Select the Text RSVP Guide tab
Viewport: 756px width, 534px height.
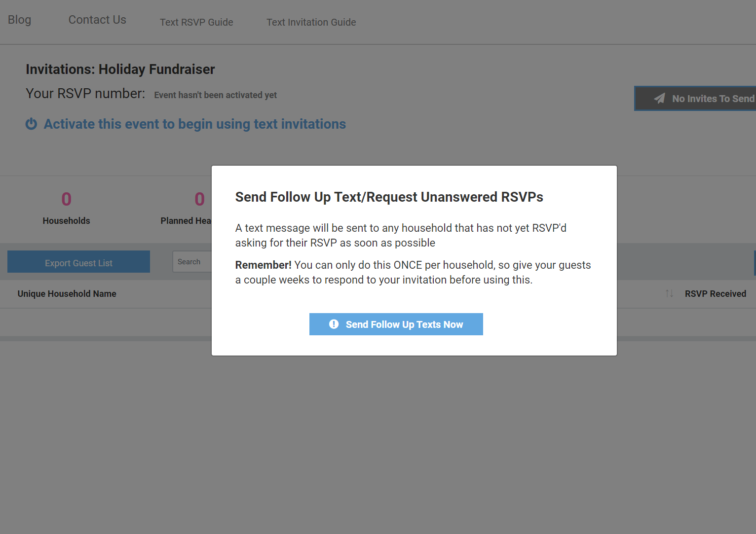pos(196,22)
